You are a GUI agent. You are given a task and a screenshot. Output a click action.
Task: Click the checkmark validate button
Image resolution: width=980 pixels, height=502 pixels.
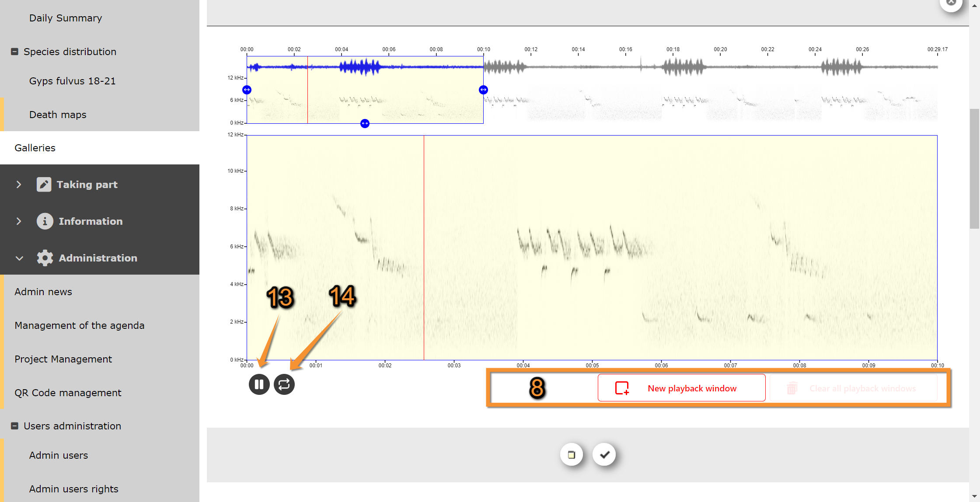tap(604, 455)
